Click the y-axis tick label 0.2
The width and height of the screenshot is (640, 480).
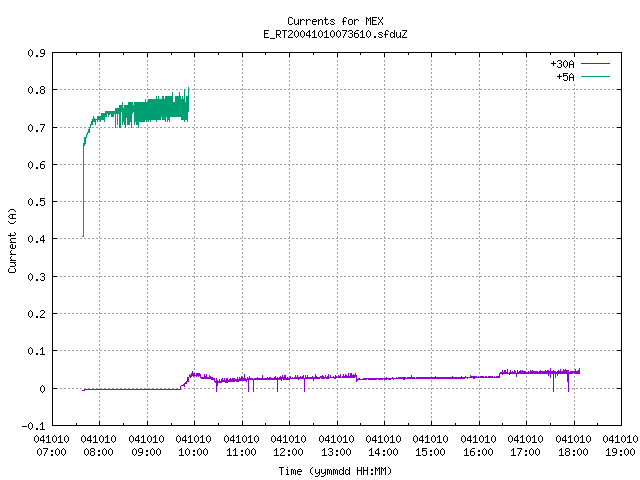36,313
